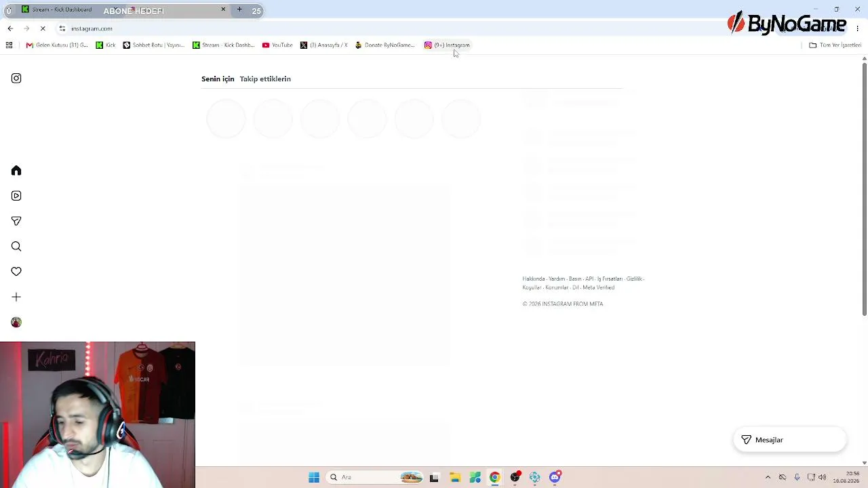Click the microphone icon in the tray
This screenshot has height=488, width=868.
point(797,477)
